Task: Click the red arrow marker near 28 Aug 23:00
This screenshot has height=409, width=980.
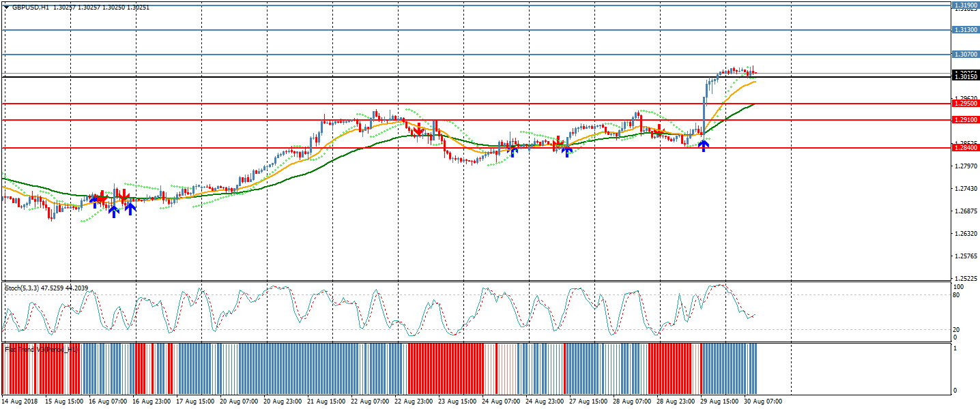Action: [659, 132]
